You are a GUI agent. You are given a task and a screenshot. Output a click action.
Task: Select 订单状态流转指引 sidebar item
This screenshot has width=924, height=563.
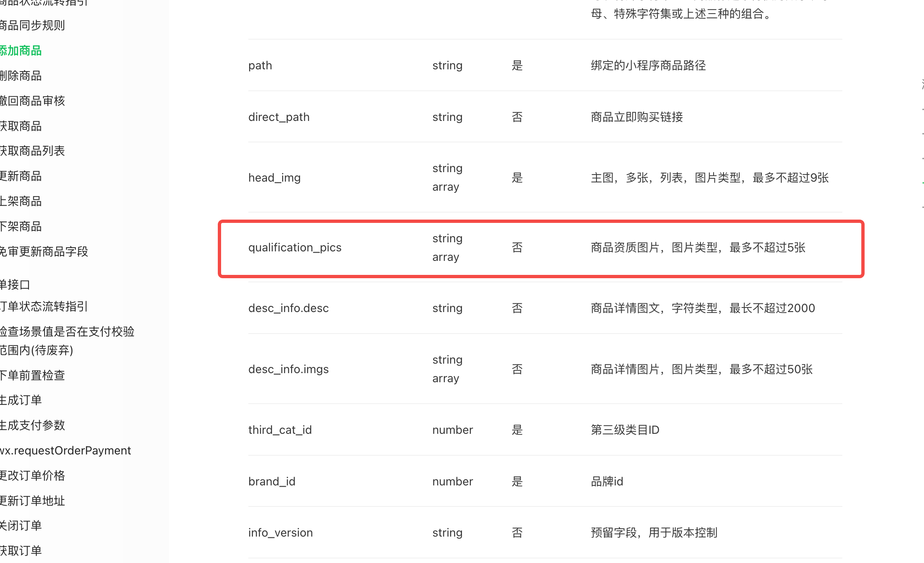coord(44,307)
